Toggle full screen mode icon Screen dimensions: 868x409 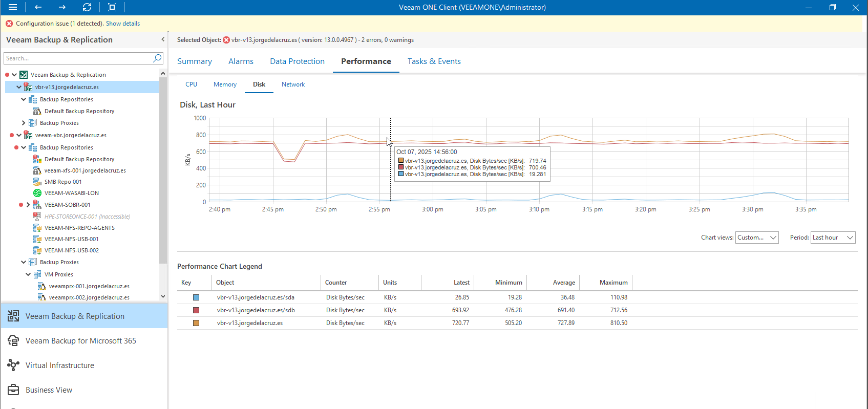click(112, 7)
